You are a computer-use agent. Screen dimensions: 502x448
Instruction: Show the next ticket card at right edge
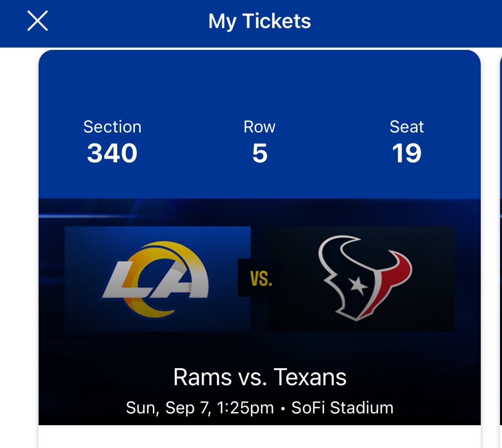tap(500, 236)
